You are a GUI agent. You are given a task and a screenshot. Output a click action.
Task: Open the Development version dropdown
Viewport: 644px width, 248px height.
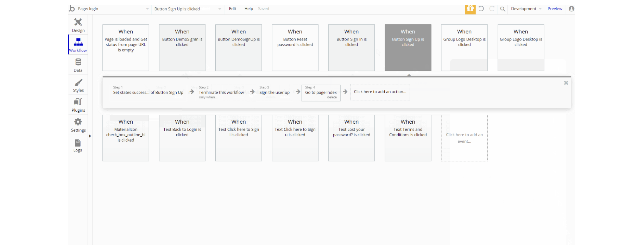click(526, 9)
